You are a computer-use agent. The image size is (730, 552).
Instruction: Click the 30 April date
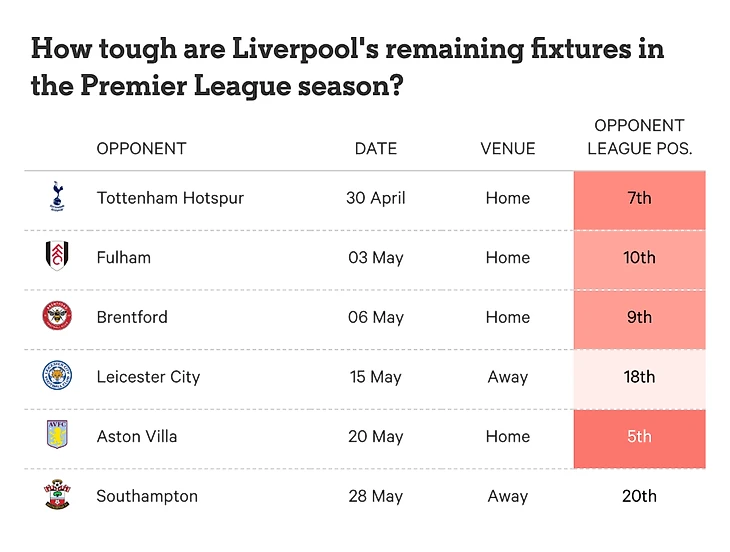tap(376, 198)
